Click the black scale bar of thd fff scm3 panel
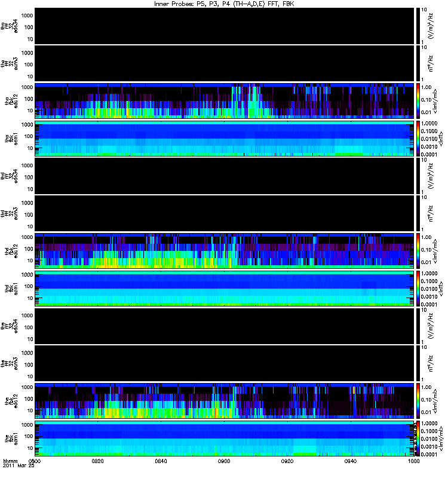 coord(418,213)
